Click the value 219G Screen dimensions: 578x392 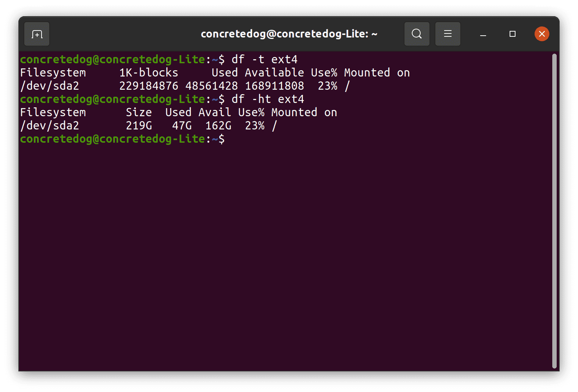point(139,125)
